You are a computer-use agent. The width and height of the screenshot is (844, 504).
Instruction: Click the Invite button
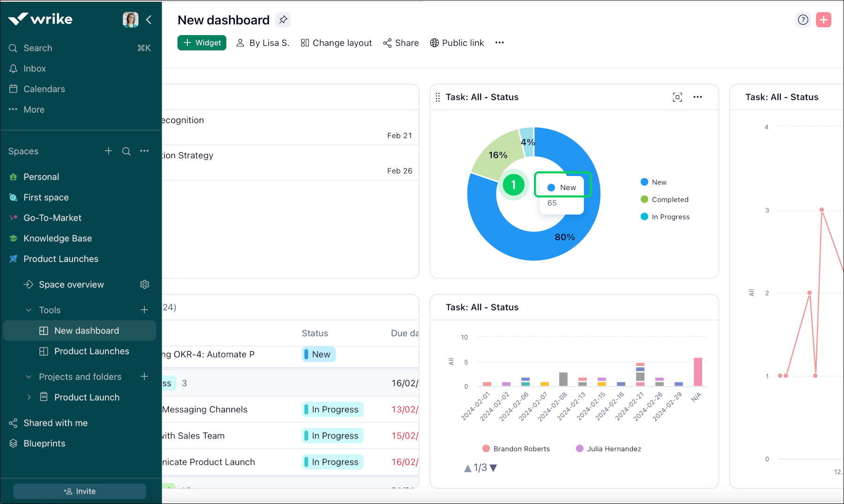coord(80,491)
